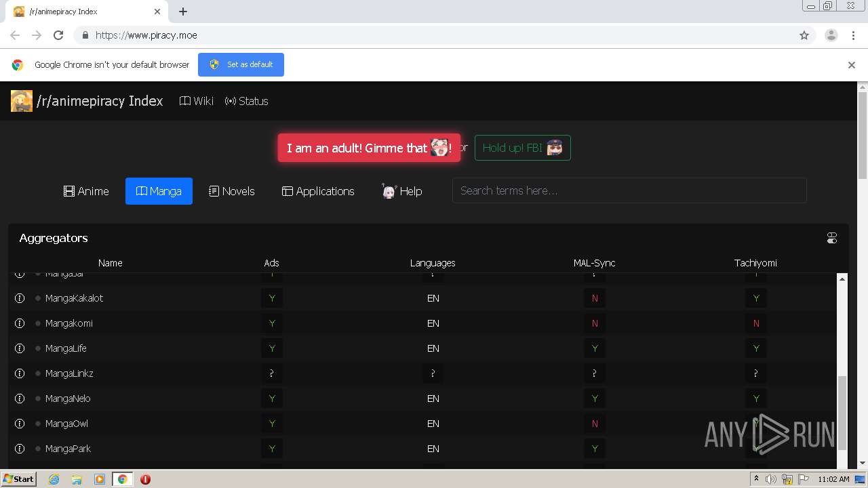Switch to Novels tab
The width and height of the screenshot is (868, 488).
232,191
